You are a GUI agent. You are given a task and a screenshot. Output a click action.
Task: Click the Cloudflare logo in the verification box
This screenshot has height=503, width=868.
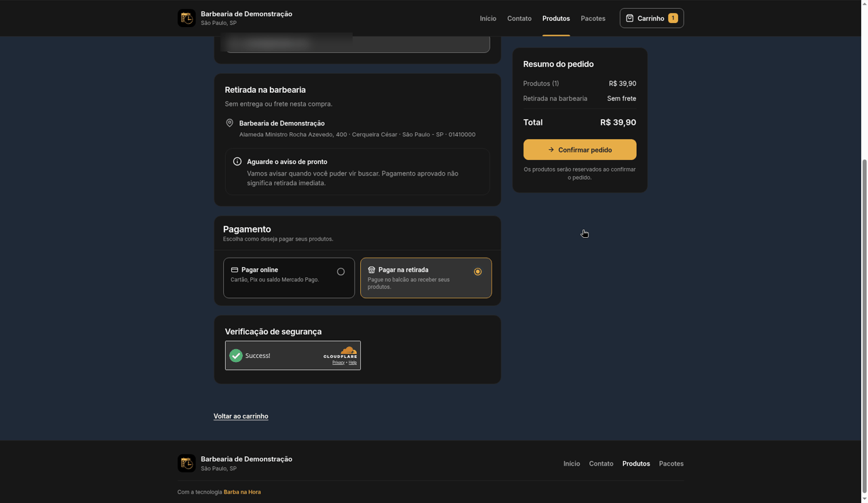(x=340, y=352)
